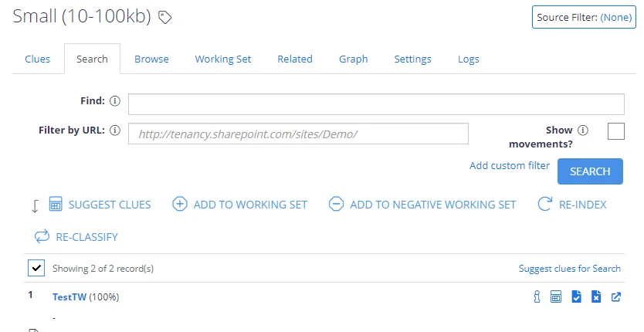Click the minus Add to Negative Working Set icon

click(336, 204)
